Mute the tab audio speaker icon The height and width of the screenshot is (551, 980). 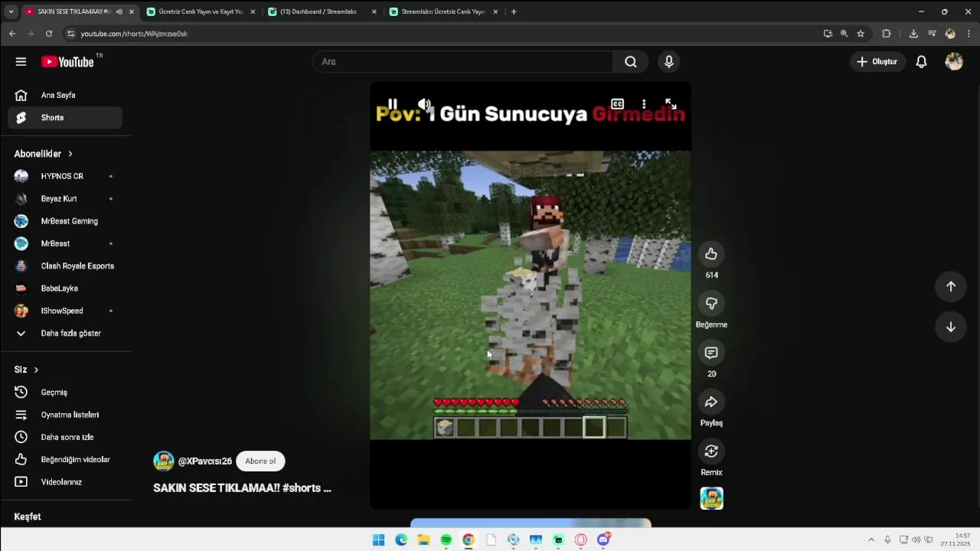point(119,11)
